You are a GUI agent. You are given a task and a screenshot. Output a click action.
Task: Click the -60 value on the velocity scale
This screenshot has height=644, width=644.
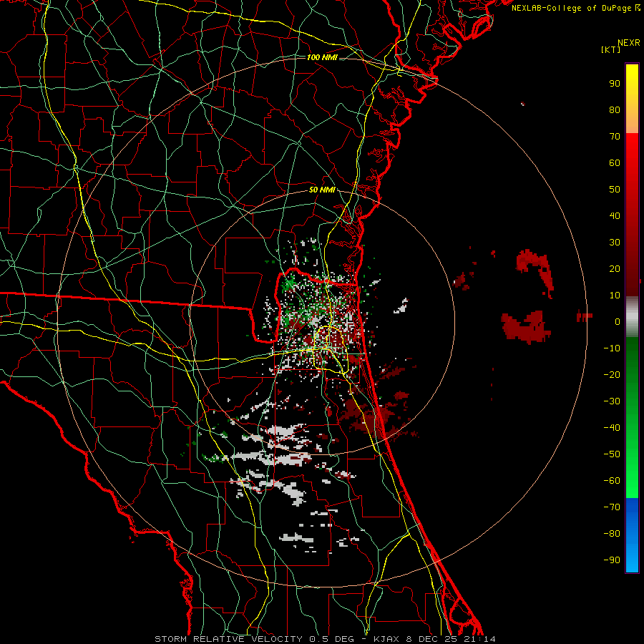[612, 481]
